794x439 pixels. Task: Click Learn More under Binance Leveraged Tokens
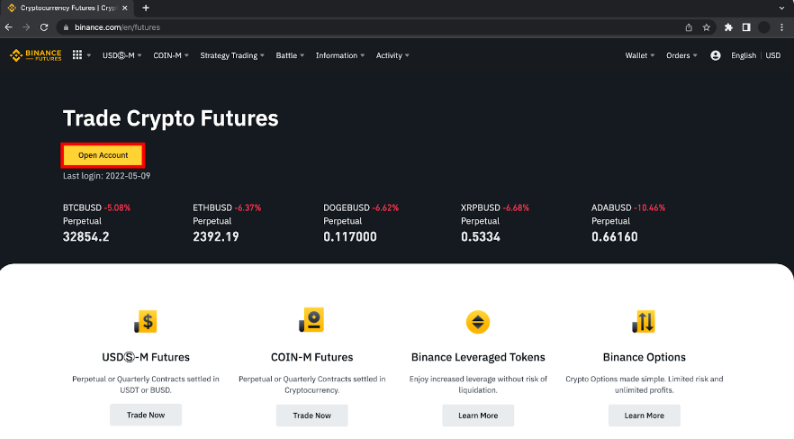coord(478,415)
